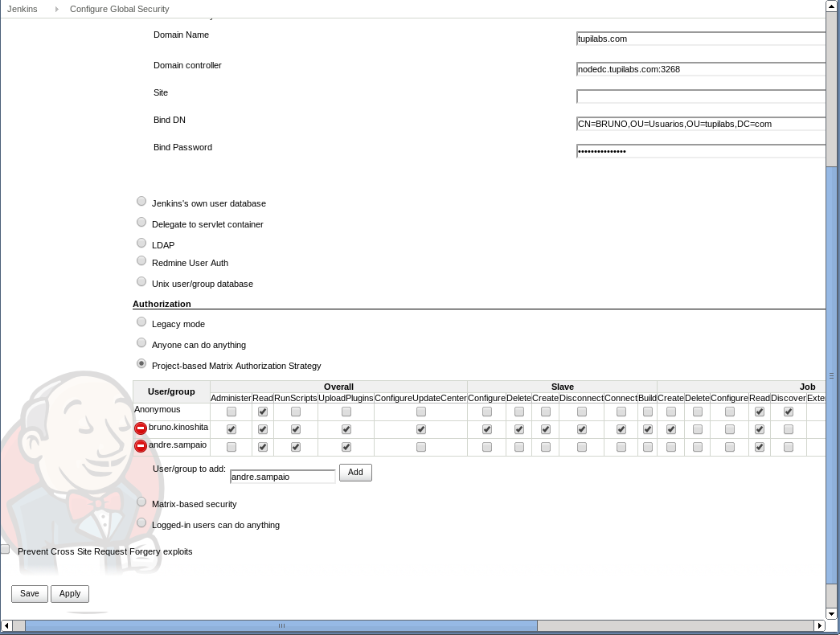Choose Logged-in users can do anything

pyautogui.click(x=141, y=522)
